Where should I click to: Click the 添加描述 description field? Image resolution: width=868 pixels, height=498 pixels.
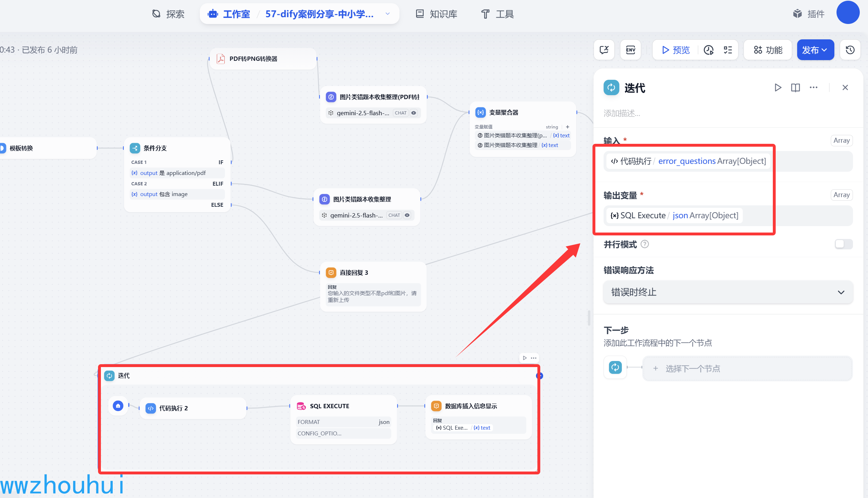[622, 113]
